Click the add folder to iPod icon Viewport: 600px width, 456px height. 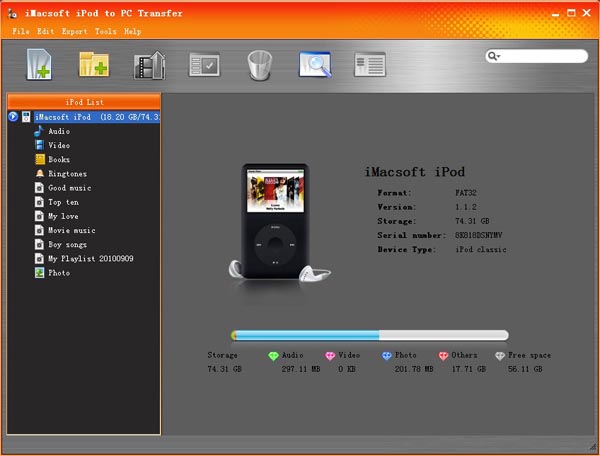point(94,65)
